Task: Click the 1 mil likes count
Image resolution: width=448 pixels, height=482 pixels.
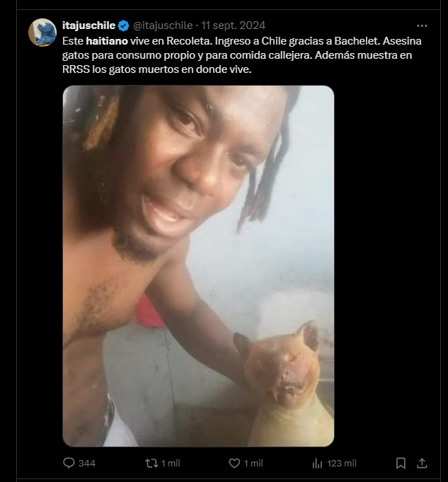Action: (x=253, y=464)
